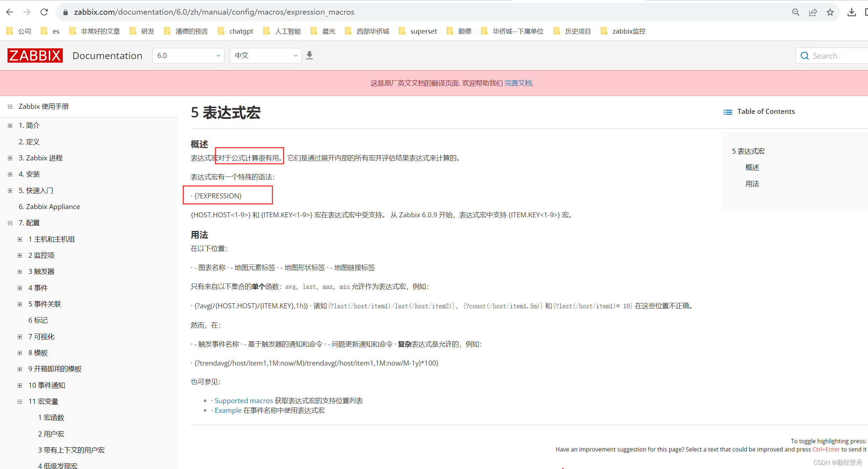Viewport: 868px width, 469px height.
Task: Open the version dropdown showing 6.0
Action: tap(188, 55)
